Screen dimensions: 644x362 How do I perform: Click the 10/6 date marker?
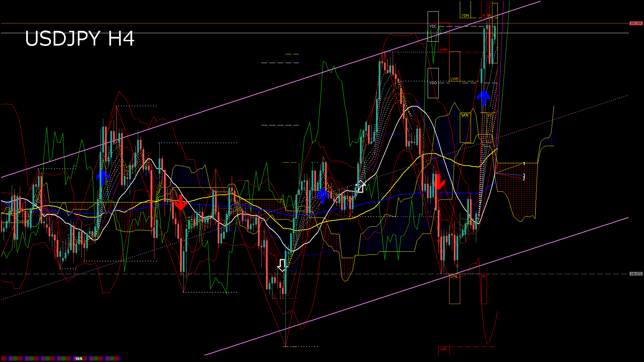(x=79, y=359)
